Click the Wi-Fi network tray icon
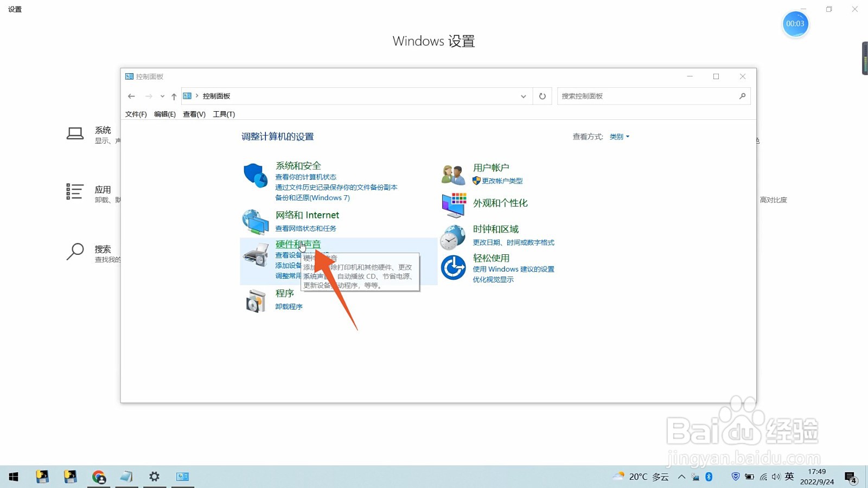This screenshot has height=488, width=868. click(763, 477)
